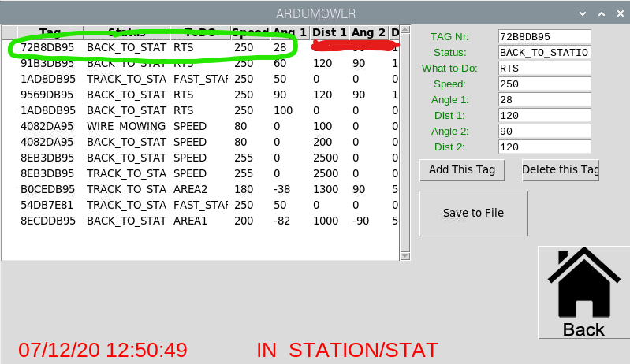
Task: Click the table scrollbar up arrow
Action: [405, 29]
